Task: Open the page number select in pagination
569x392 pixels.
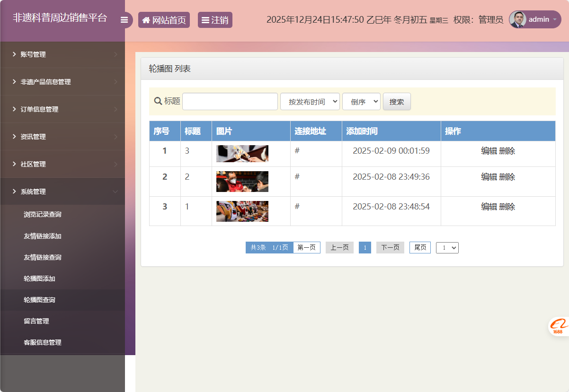Action: [x=447, y=247]
